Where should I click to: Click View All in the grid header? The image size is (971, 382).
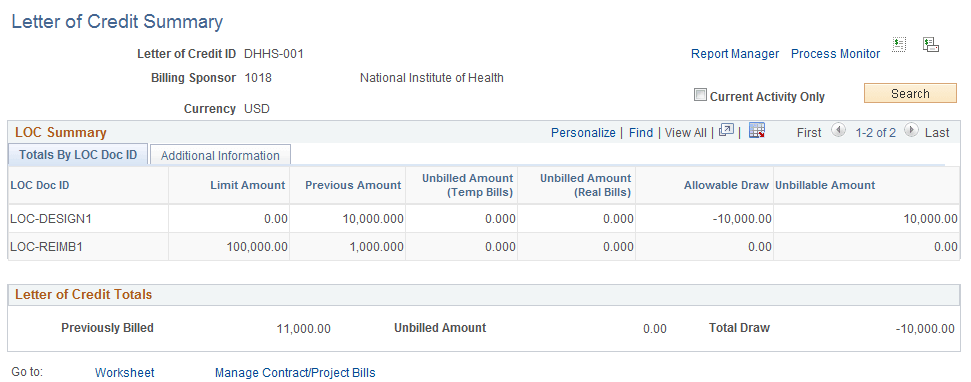pos(686,132)
